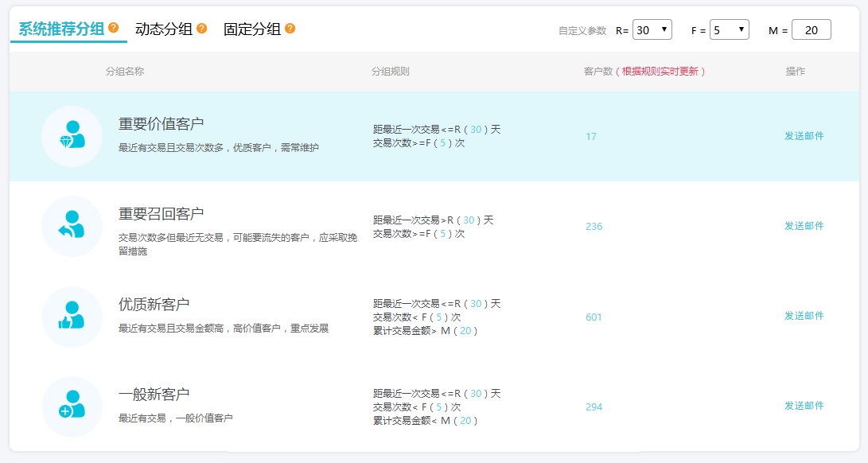This screenshot has height=463, width=868.
Task: Click help icon next to 系统推荐分组
Action: click(114, 28)
